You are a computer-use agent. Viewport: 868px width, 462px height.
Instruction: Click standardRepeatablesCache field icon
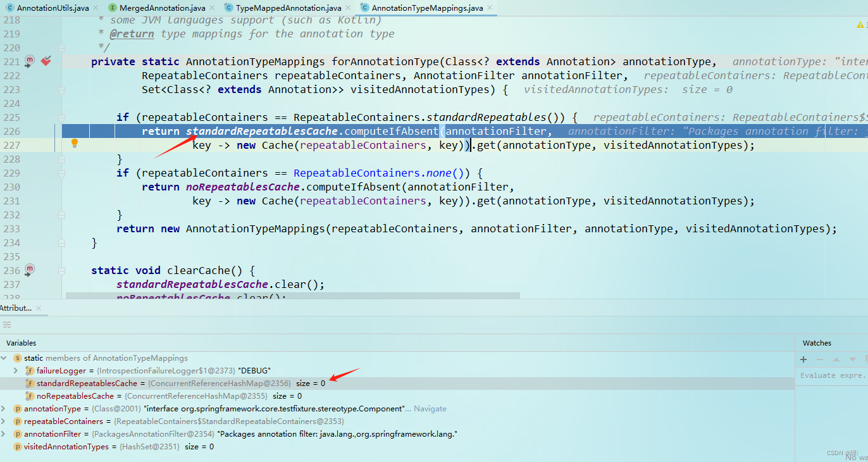coord(29,384)
